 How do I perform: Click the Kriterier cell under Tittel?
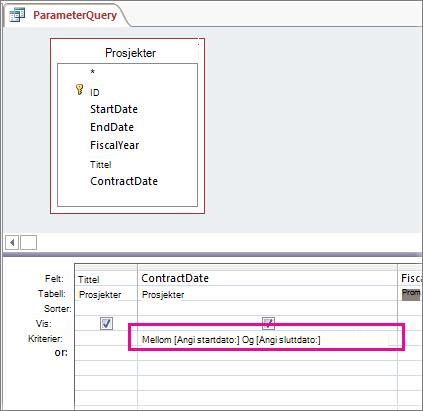(x=106, y=339)
